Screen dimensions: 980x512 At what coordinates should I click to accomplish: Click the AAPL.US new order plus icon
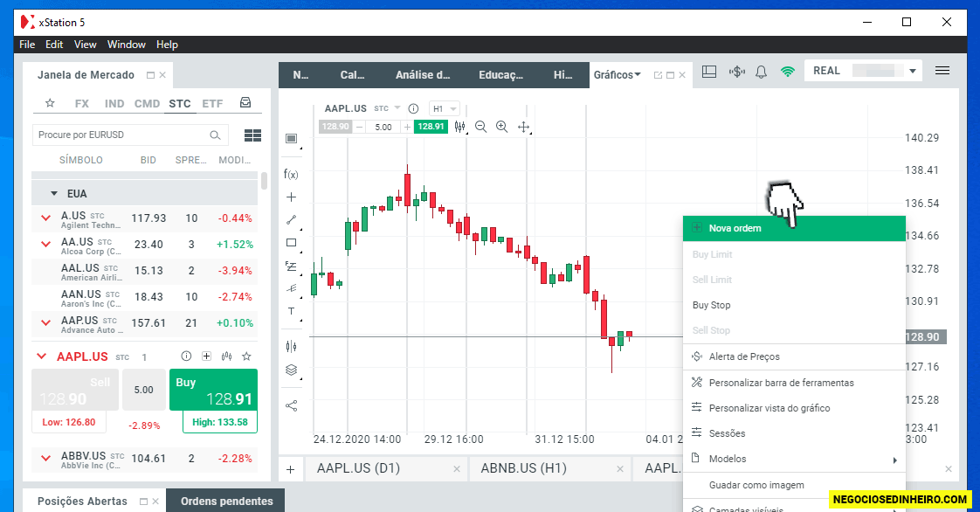[x=206, y=356]
